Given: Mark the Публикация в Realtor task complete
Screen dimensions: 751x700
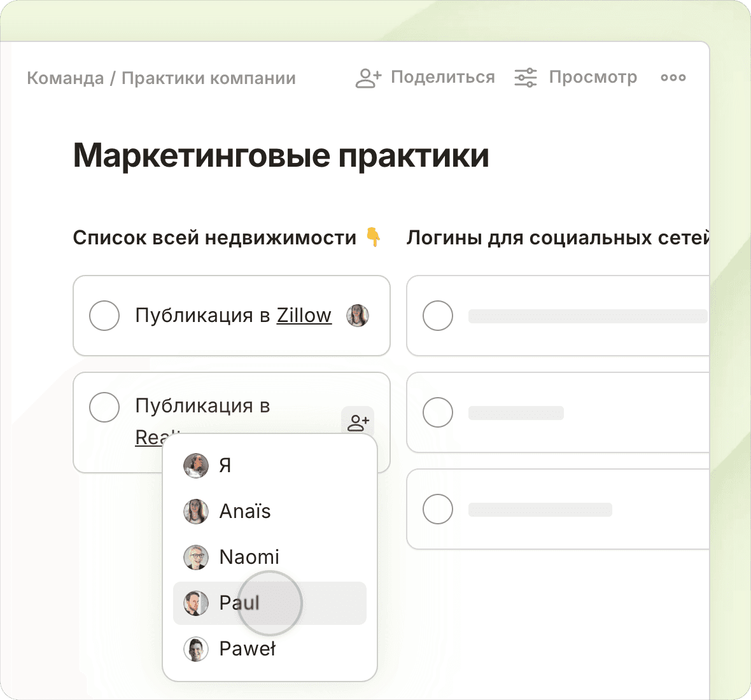Looking at the screenshot, I should point(104,407).
